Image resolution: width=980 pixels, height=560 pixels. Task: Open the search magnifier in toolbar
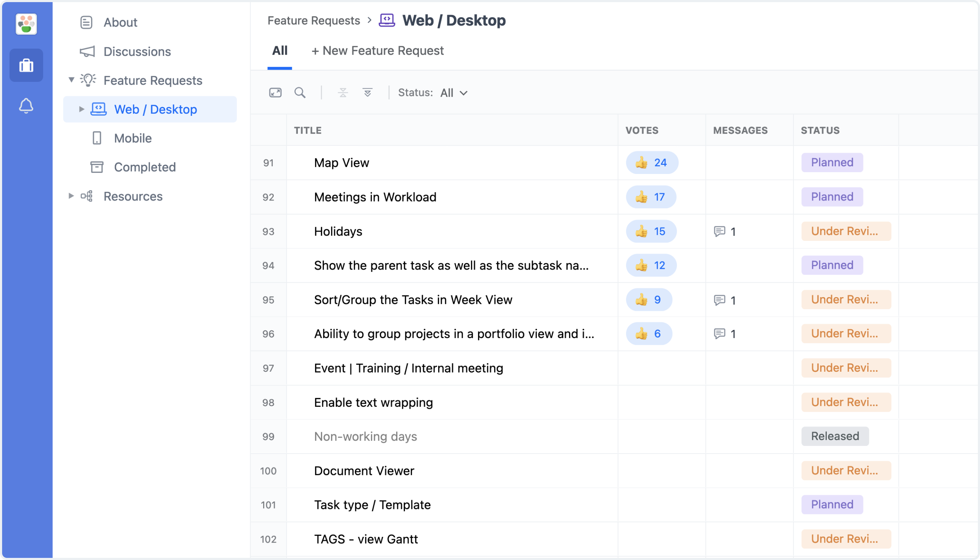[300, 93]
